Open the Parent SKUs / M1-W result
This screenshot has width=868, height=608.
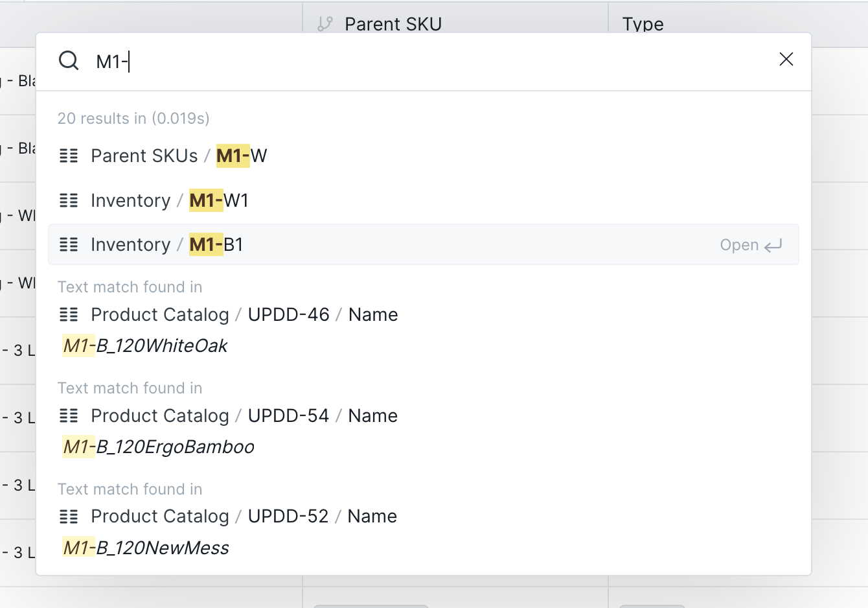(424, 156)
